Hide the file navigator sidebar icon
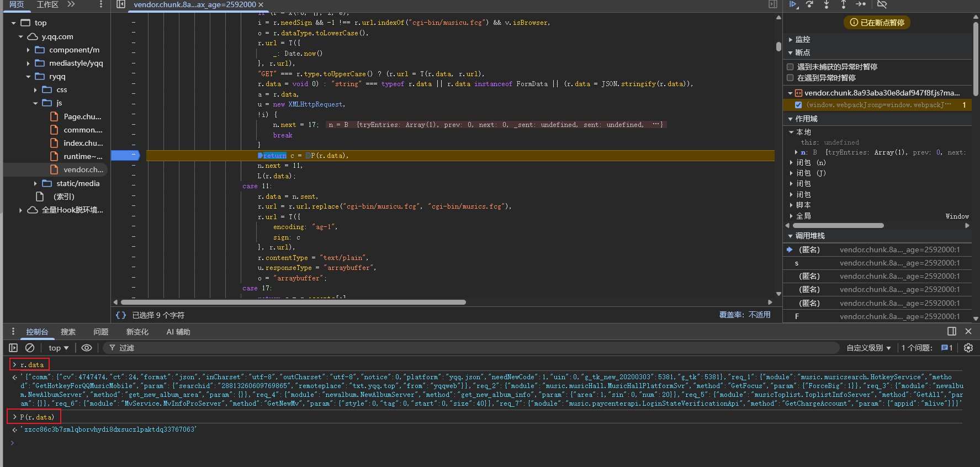980x467 pixels. coord(121,4)
